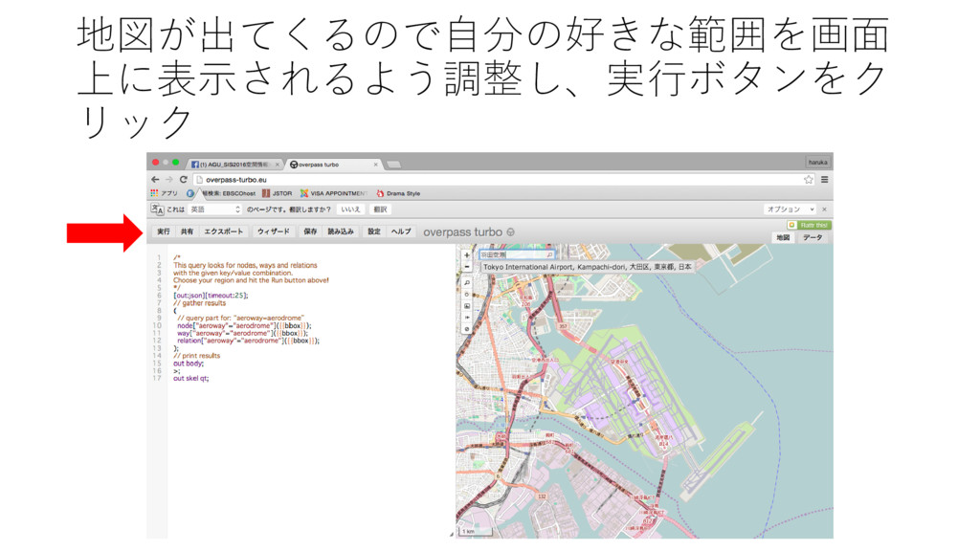Viewport: 980px width, 551px height.
Task: Zoom in the map with plus
Action: point(466,254)
